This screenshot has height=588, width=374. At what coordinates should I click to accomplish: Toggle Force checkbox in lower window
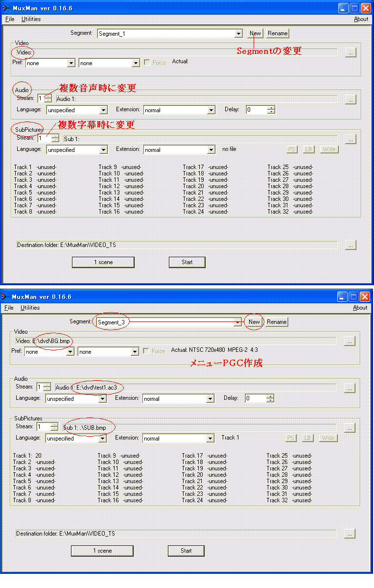click(146, 351)
